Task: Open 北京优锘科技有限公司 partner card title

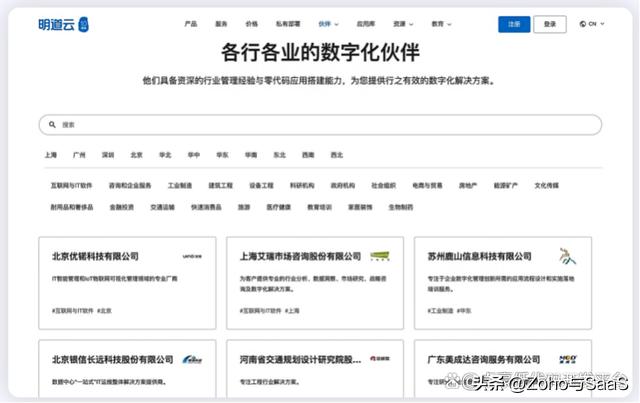Action: (96, 256)
